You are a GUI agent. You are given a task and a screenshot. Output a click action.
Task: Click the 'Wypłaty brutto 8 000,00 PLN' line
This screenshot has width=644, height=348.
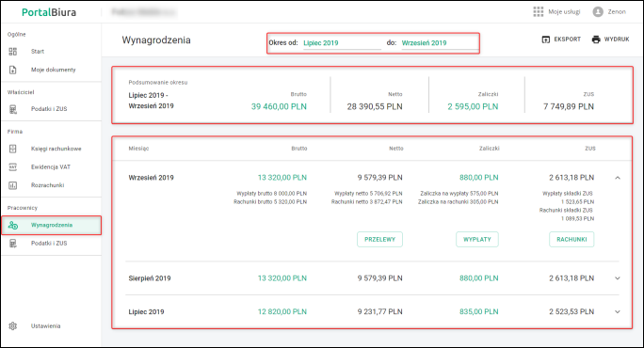271,194
